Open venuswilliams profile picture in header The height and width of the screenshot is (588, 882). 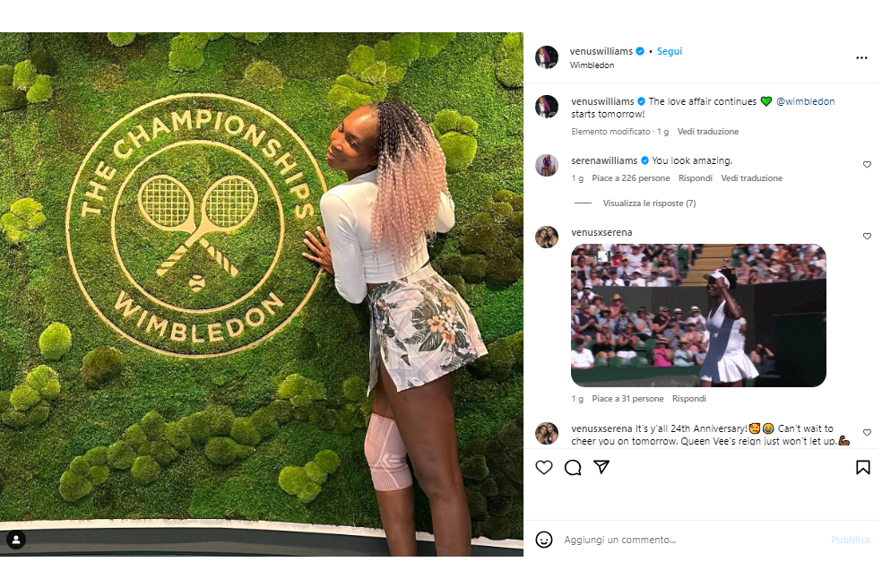(547, 57)
